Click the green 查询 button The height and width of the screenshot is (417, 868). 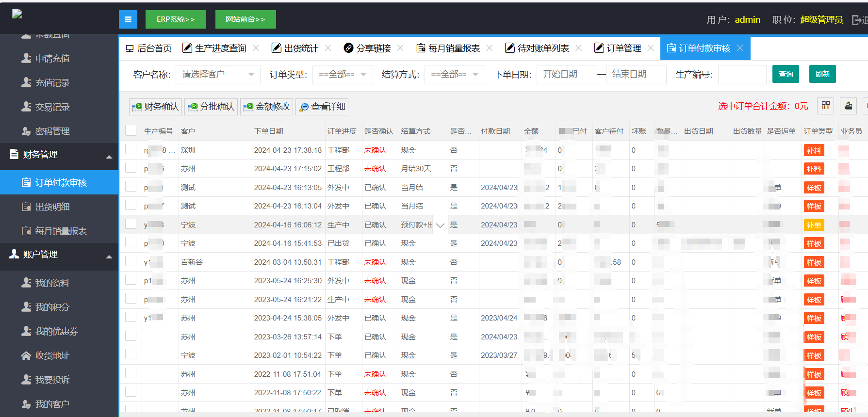[x=786, y=74]
